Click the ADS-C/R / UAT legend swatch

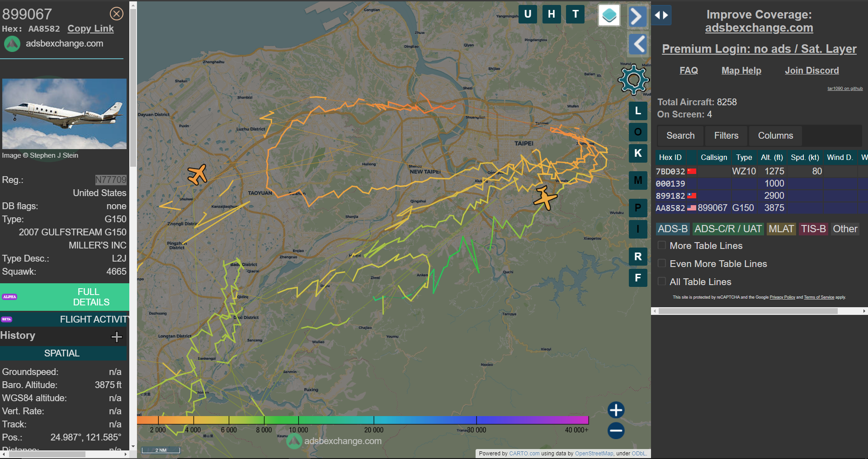(728, 229)
